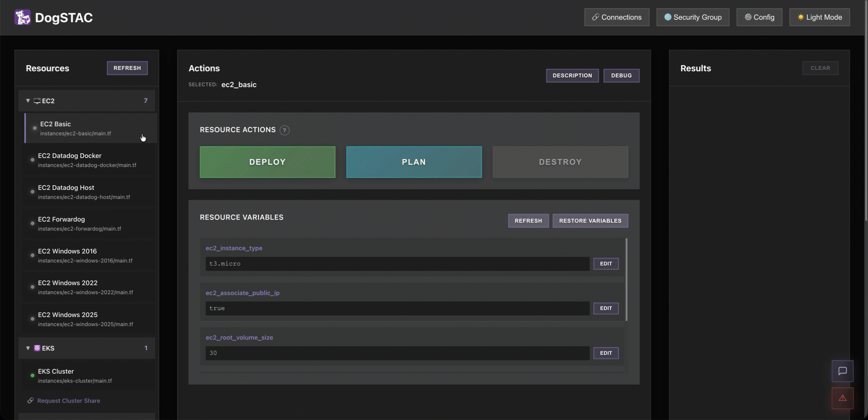Open the Config menu
The height and width of the screenshot is (420, 868).
(759, 17)
